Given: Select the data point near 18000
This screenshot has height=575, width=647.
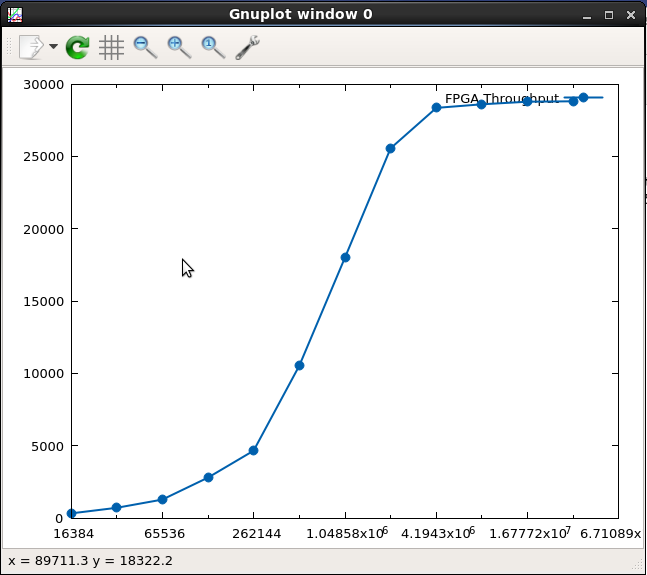Looking at the screenshot, I should tap(345, 257).
